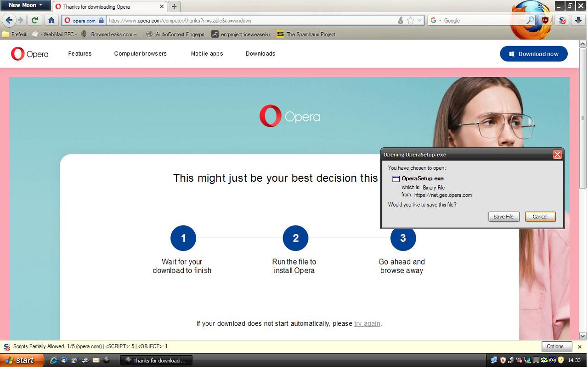Click the step 1 circle
588x368 pixels.
tap(183, 238)
